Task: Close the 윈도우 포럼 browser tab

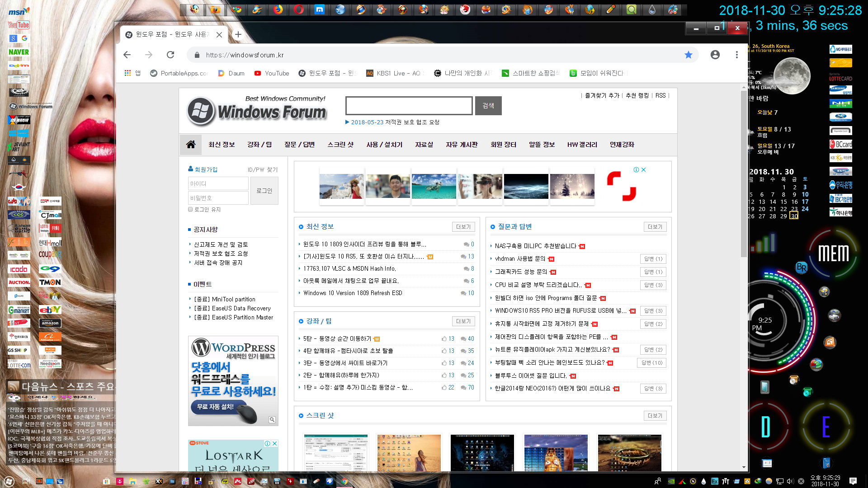Action: pyautogui.click(x=219, y=35)
